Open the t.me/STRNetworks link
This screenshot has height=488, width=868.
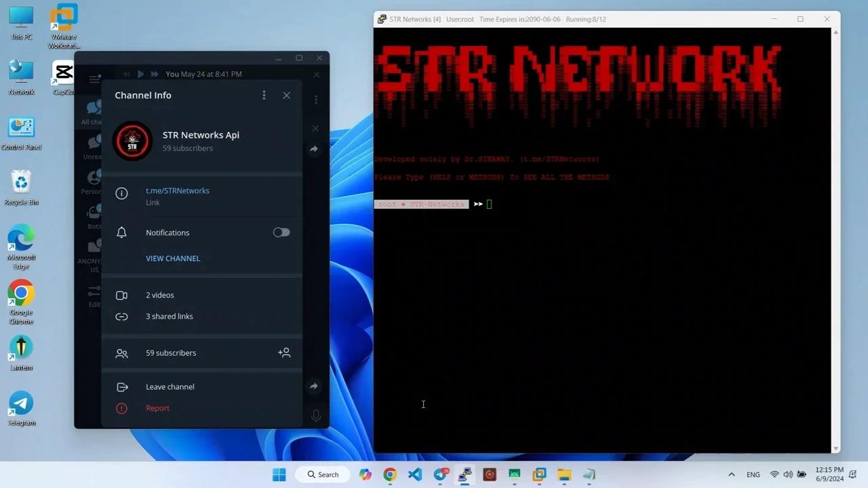coord(177,190)
